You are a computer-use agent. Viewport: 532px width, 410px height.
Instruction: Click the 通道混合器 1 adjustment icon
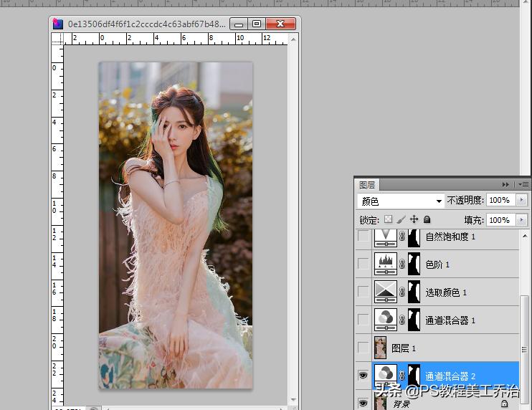coord(386,320)
